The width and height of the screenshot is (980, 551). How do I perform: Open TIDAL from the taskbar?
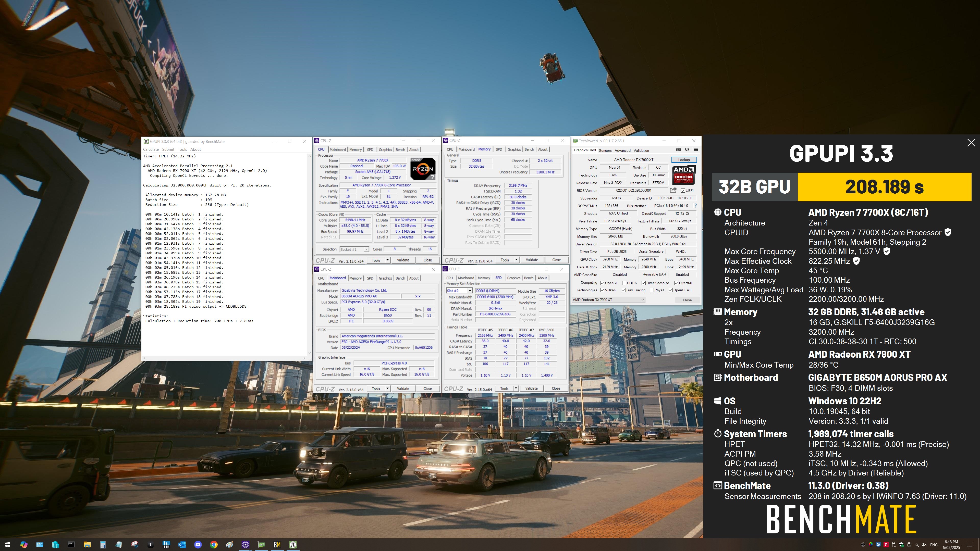150,545
